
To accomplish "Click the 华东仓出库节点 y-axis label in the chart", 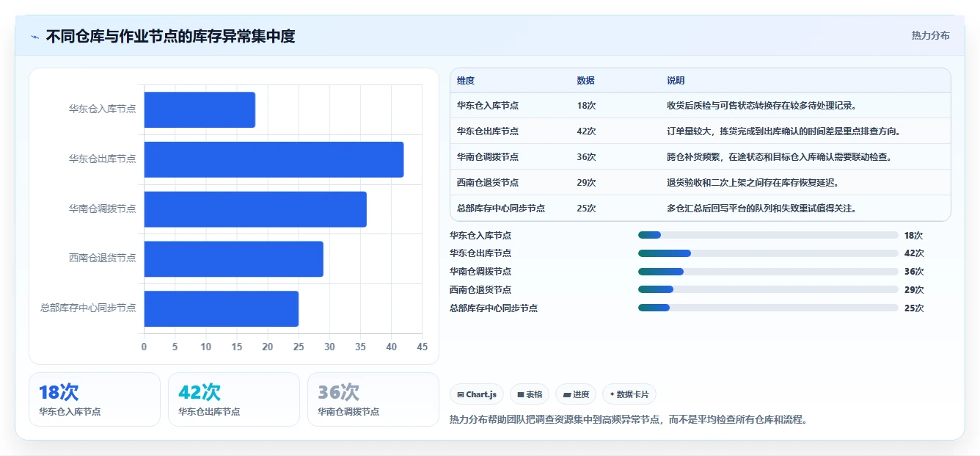I will 103,159.
